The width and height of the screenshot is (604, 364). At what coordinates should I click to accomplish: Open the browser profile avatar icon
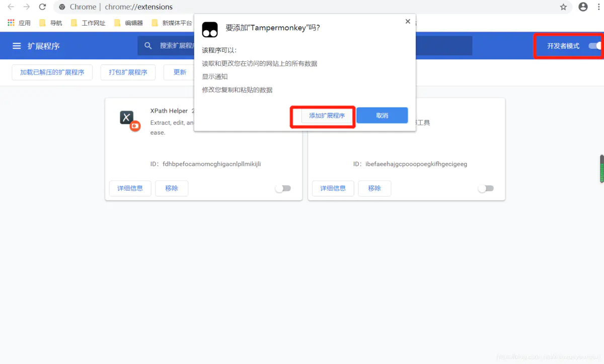click(583, 7)
